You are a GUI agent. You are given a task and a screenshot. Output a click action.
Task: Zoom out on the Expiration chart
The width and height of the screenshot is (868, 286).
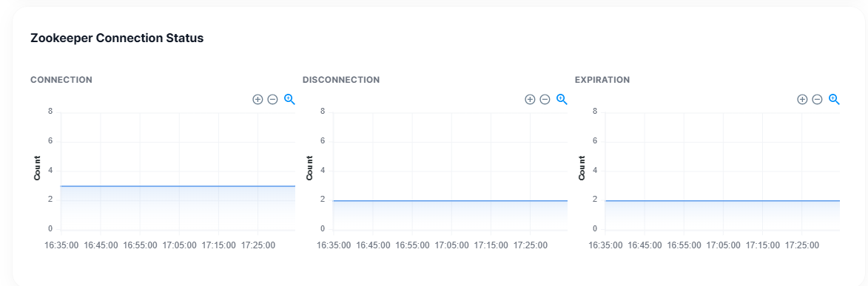[817, 100]
